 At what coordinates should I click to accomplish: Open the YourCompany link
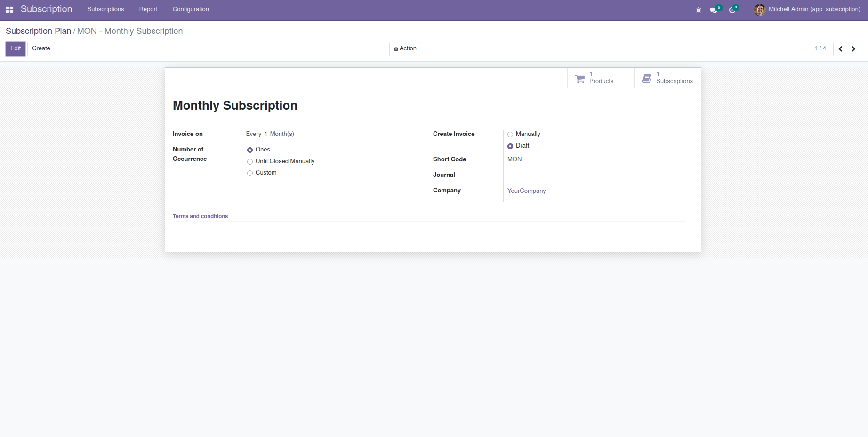tap(526, 191)
